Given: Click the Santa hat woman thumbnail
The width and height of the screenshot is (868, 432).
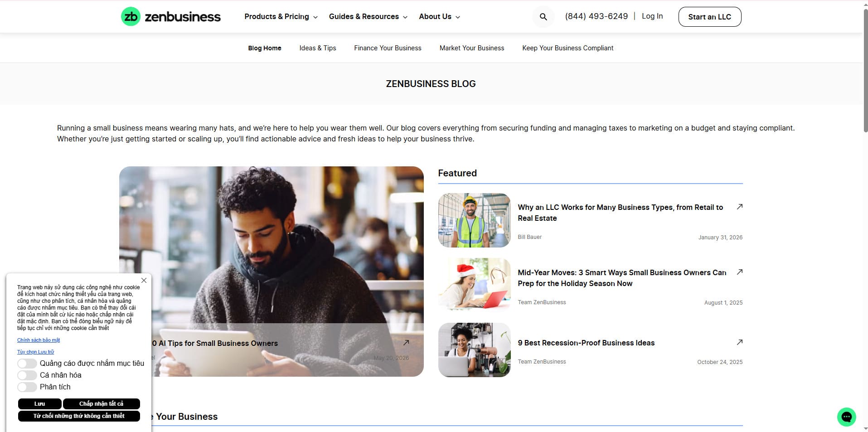Looking at the screenshot, I should point(474,285).
